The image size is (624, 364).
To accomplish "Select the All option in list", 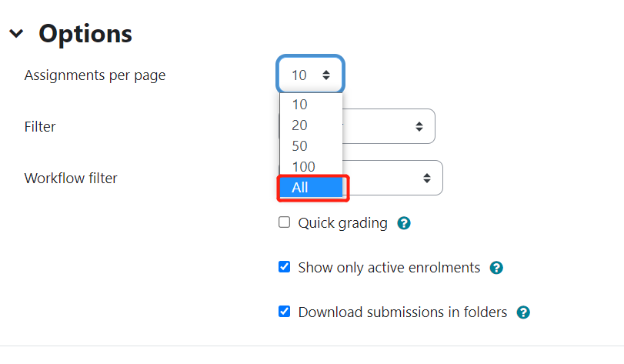I will click(311, 187).
